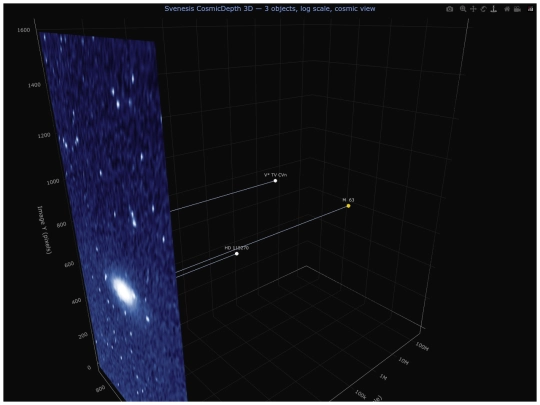The image size is (540, 405).
Task: Click the 'Image Y (pixels)' axis label
Action: click(44, 230)
